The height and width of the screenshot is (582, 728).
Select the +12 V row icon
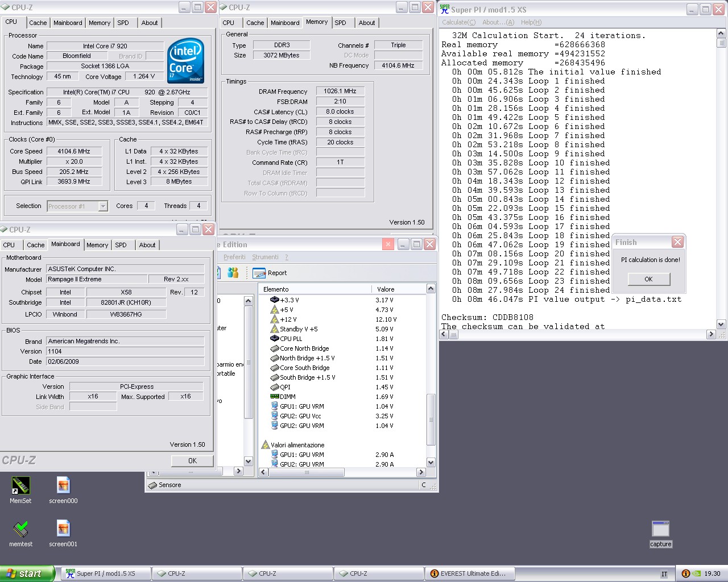pos(274,319)
